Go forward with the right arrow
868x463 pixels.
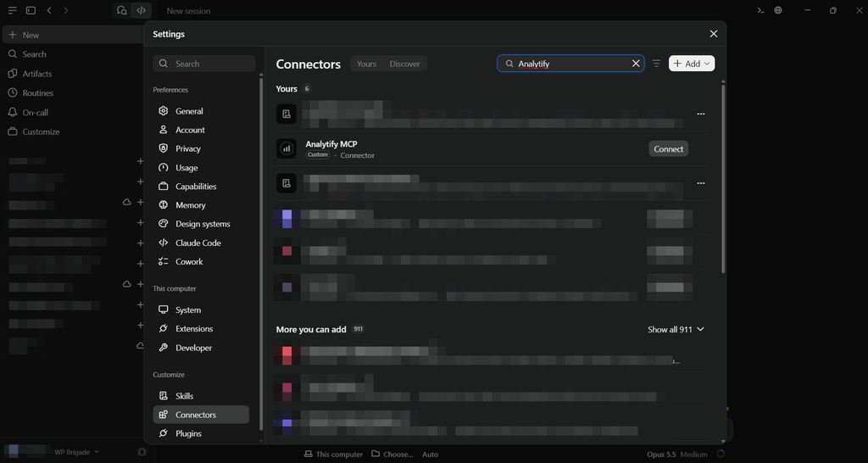tap(66, 10)
